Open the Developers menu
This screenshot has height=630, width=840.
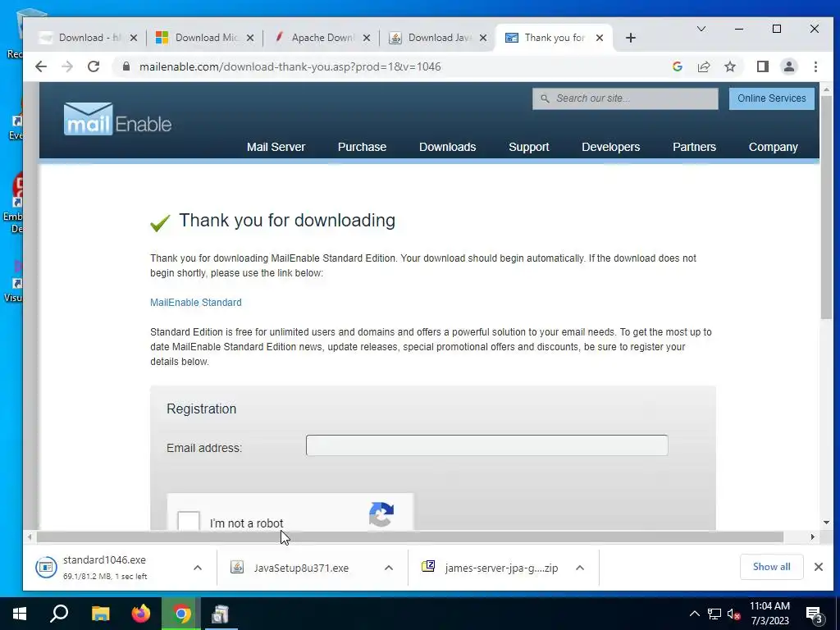[x=610, y=147]
